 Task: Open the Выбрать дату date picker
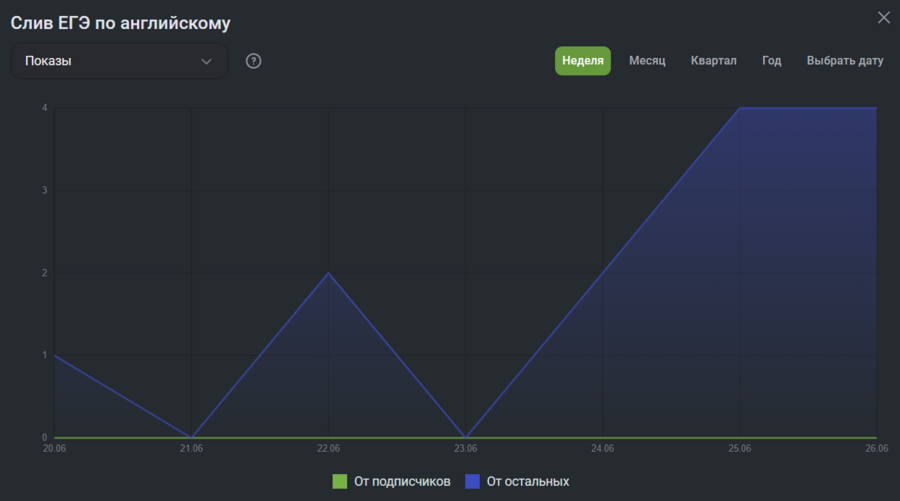pyautogui.click(x=845, y=61)
